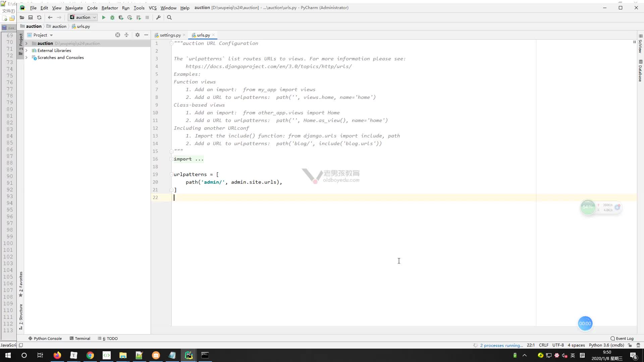Debug auction with the bug icon

click(x=112, y=17)
